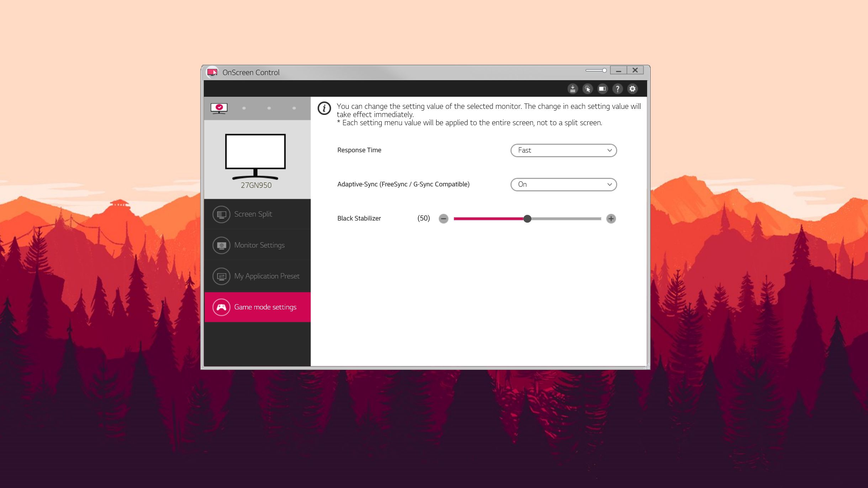The width and height of the screenshot is (868, 488).
Task: Switch to Monitor Settings section
Action: click(257, 245)
